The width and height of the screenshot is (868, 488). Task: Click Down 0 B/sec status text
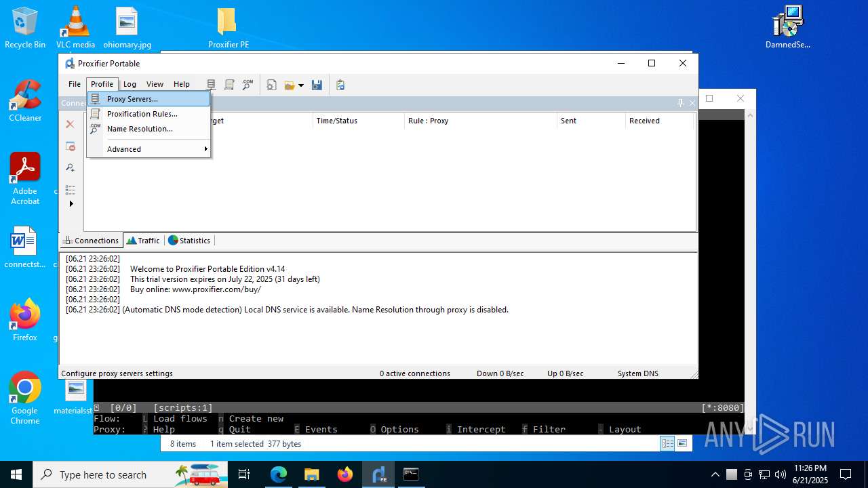[500, 373]
